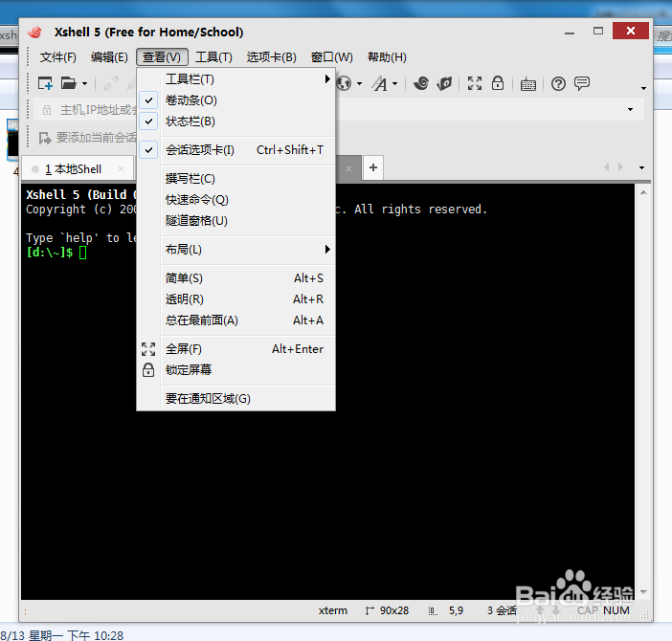Maximize the Xshell window

pos(598,32)
